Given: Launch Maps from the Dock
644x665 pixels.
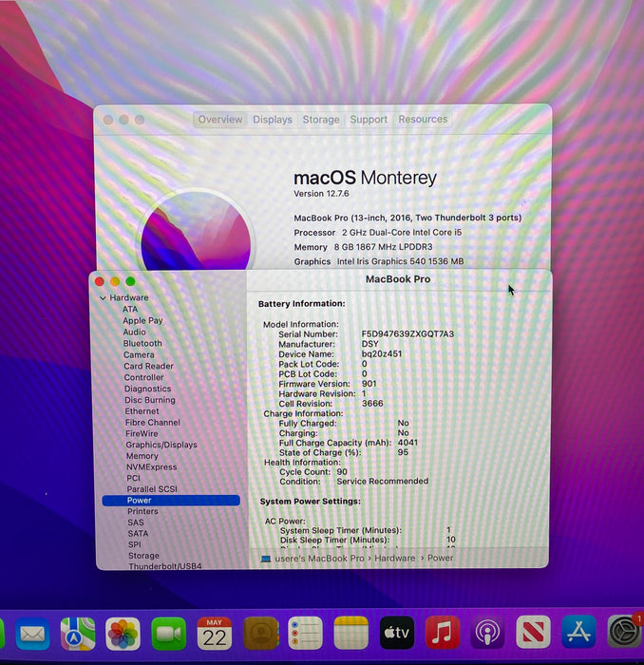Looking at the screenshot, I should pos(78,634).
